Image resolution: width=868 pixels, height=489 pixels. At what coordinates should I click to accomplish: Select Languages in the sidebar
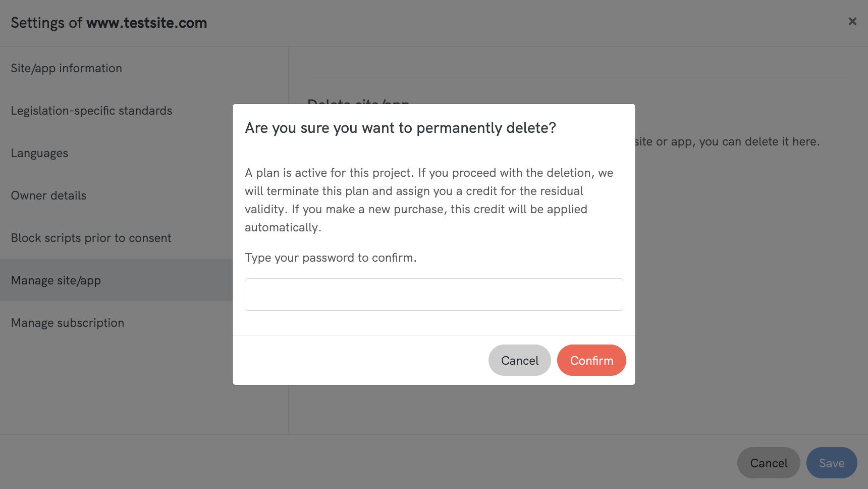click(39, 153)
